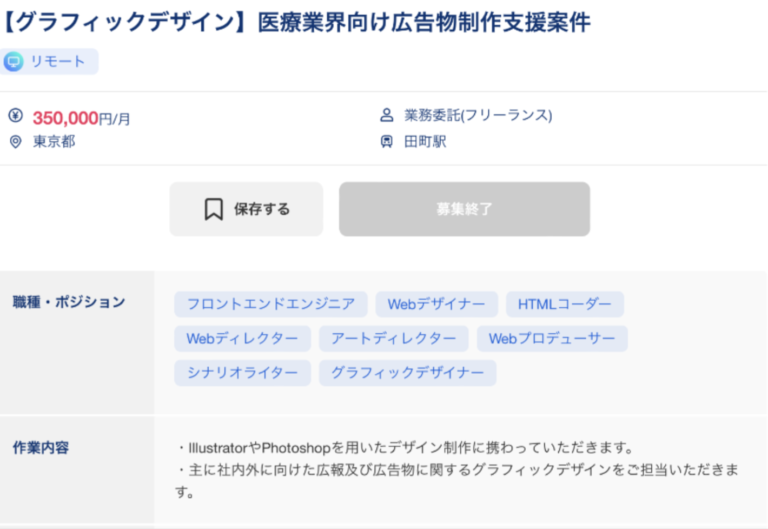Open the グラフィックデザイナー tag
Viewport: 768px width, 529px height.
407,373
